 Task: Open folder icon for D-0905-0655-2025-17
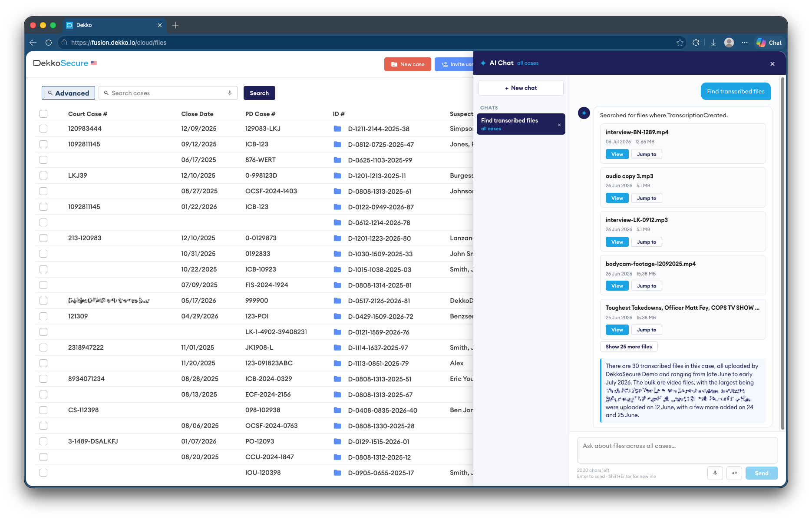point(337,473)
